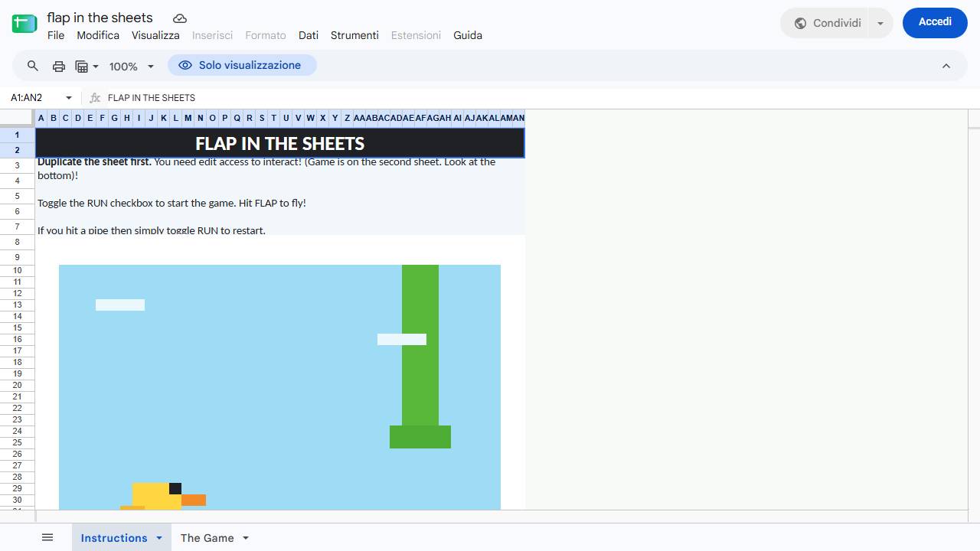
Task: Click the name box showing A1:AN2
Action: tap(35, 98)
